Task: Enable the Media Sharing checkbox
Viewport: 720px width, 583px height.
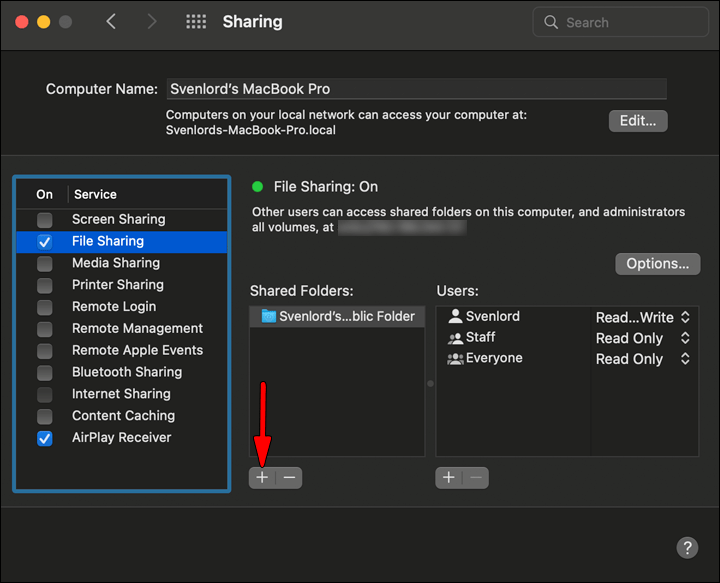Action: click(45, 263)
